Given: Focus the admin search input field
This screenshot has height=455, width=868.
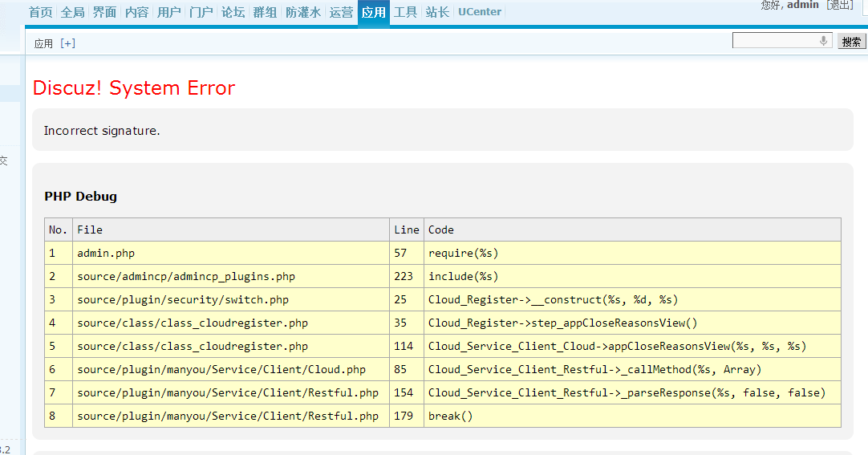Looking at the screenshot, I should tap(775, 41).
